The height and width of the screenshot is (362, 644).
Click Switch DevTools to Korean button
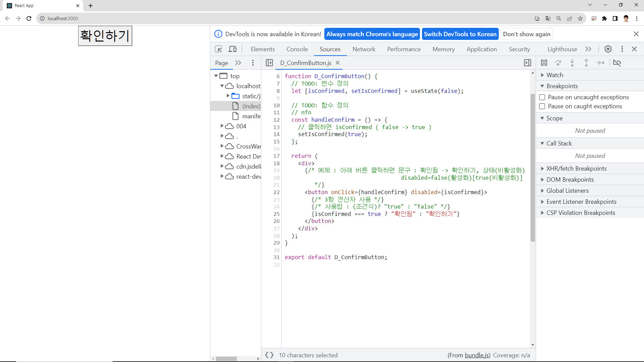pyautogui.click(x=460, y=34)
